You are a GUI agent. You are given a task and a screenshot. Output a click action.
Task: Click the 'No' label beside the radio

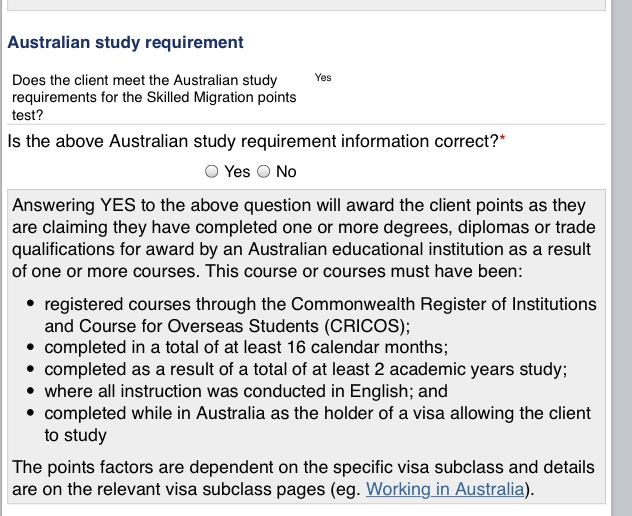287,172
